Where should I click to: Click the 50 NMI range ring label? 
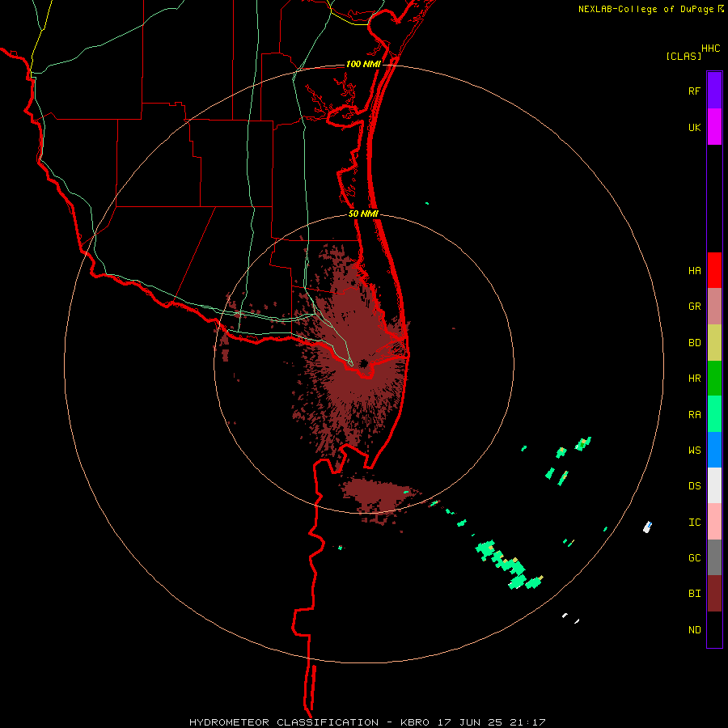[363, 214]
